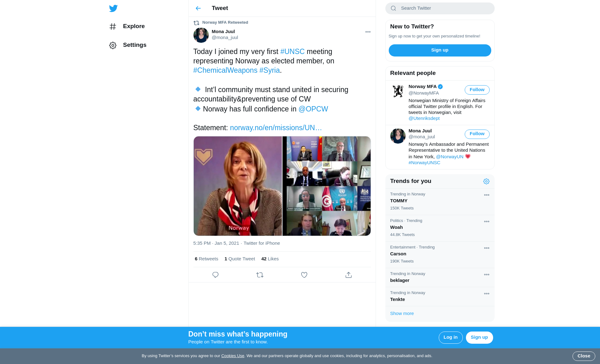
Task: Click the Twitter bird logo
Action: pos(113,8)
